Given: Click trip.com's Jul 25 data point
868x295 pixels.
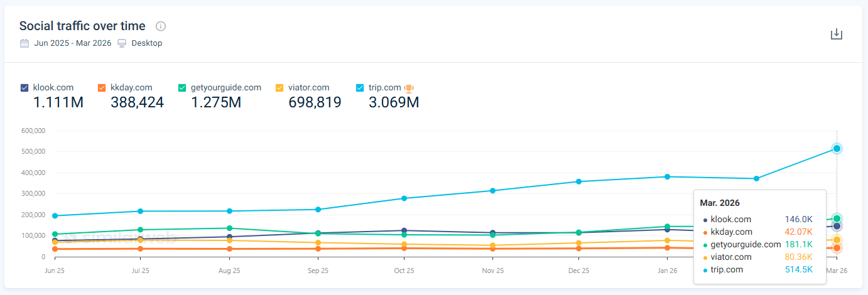Looking at the screenshot, I should click(141, 211).
